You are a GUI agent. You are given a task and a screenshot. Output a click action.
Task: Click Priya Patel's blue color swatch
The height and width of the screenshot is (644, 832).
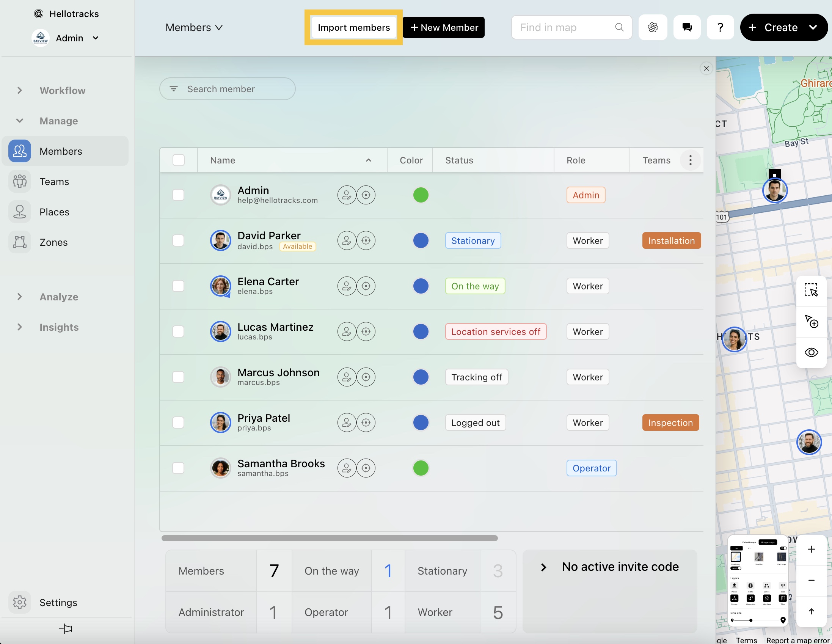pyautogui.click(x=421, y=422)
